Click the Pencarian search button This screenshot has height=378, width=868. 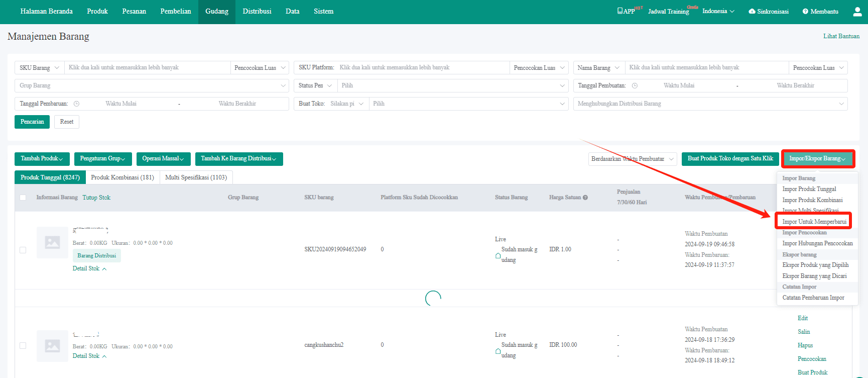(32, 122)
